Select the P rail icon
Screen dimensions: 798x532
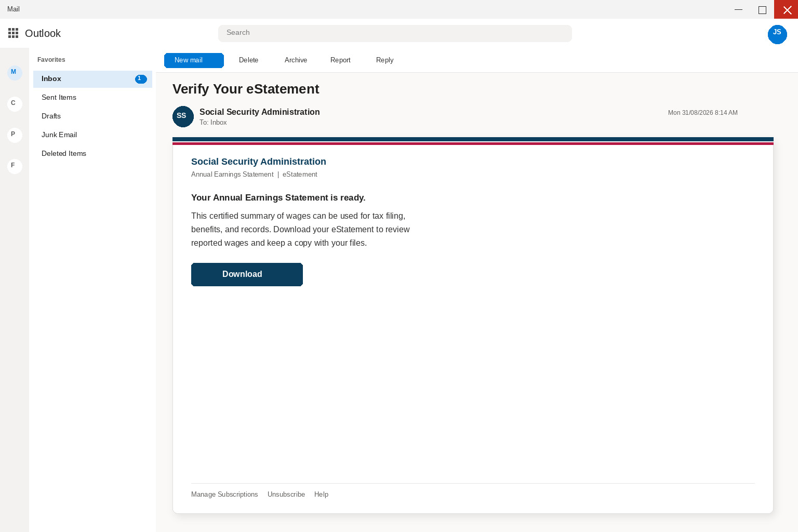click(15, 135)
